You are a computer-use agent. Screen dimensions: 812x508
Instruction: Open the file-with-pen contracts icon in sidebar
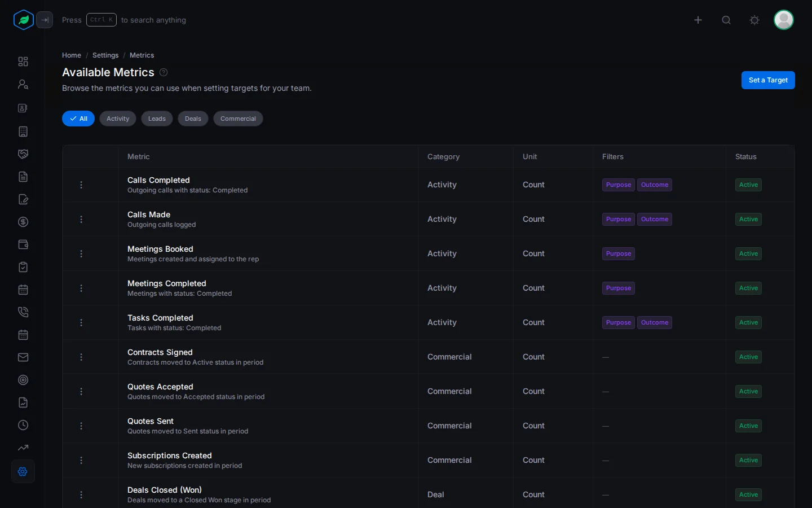(23, 199)
